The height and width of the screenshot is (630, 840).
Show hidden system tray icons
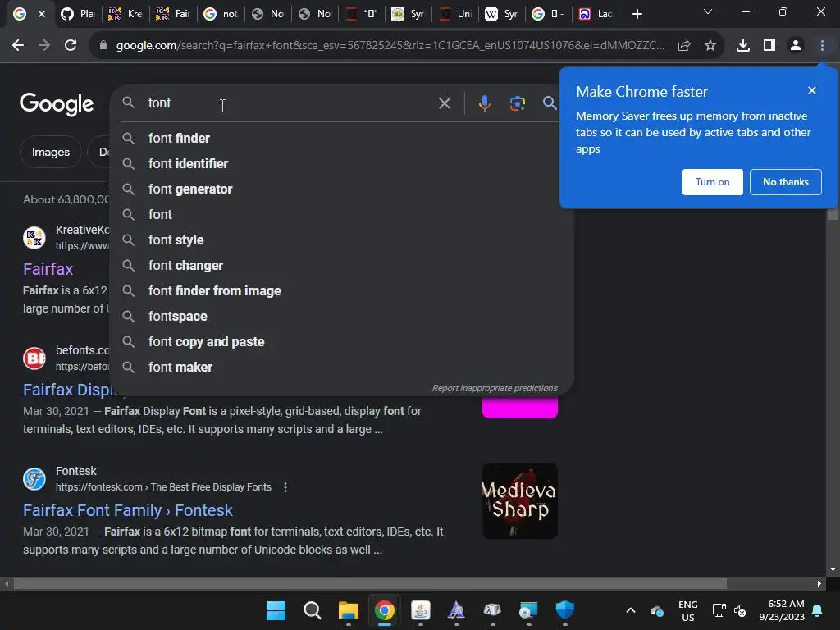tap(631, 610)
